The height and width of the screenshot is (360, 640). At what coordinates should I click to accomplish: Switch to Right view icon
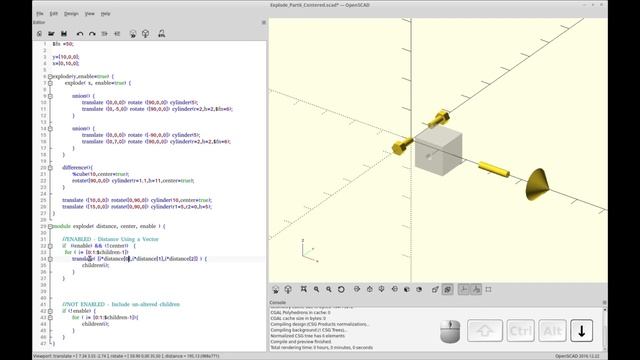[357, 289]
